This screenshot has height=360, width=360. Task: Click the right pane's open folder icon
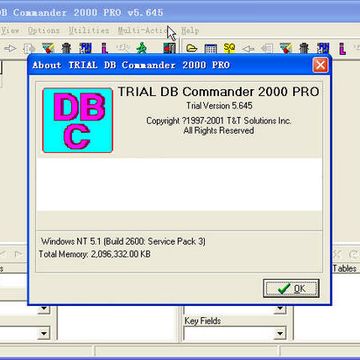[x=192, y=49]
